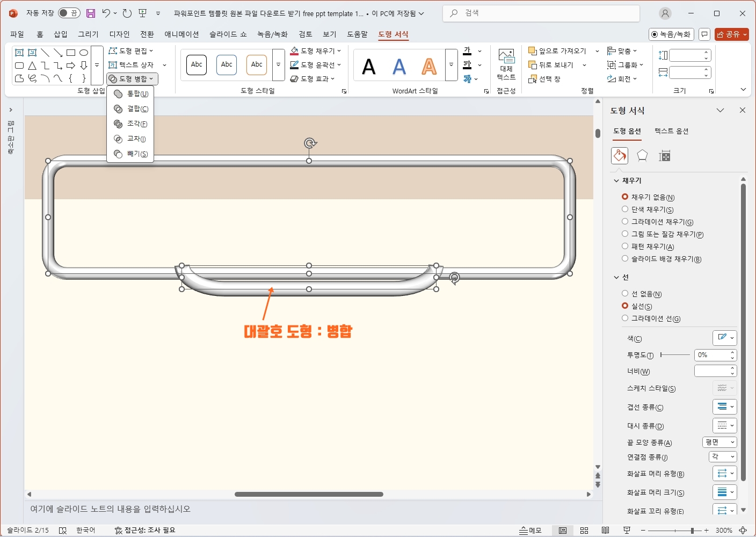Screen dimensions: 756x537
Task: Toggle the 자동 저장 autosave switch
Action: coord(69,13)
